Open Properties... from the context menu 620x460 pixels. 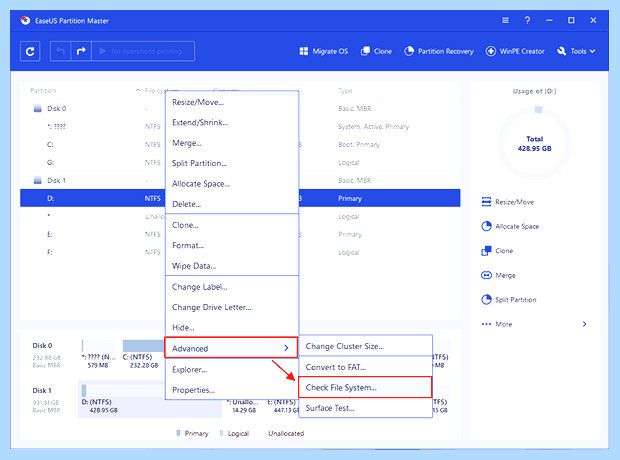232,390
